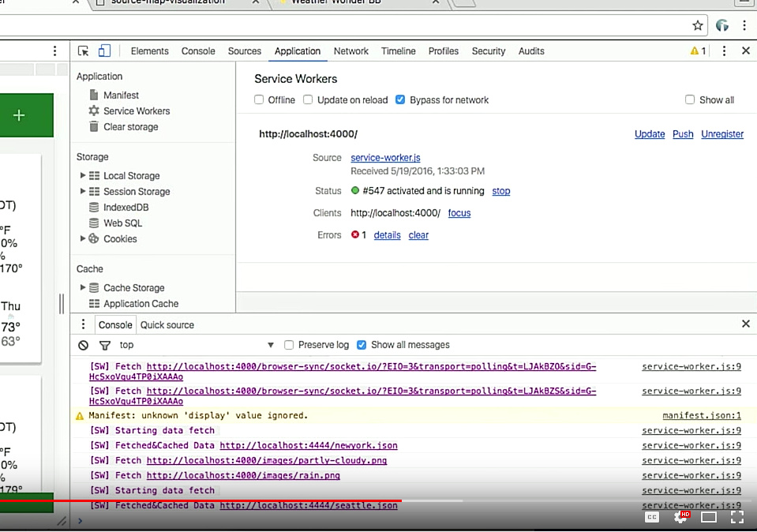Screen dimensions: 757x532
Task: Enable Update on reload checkbox
Action: 308,100
